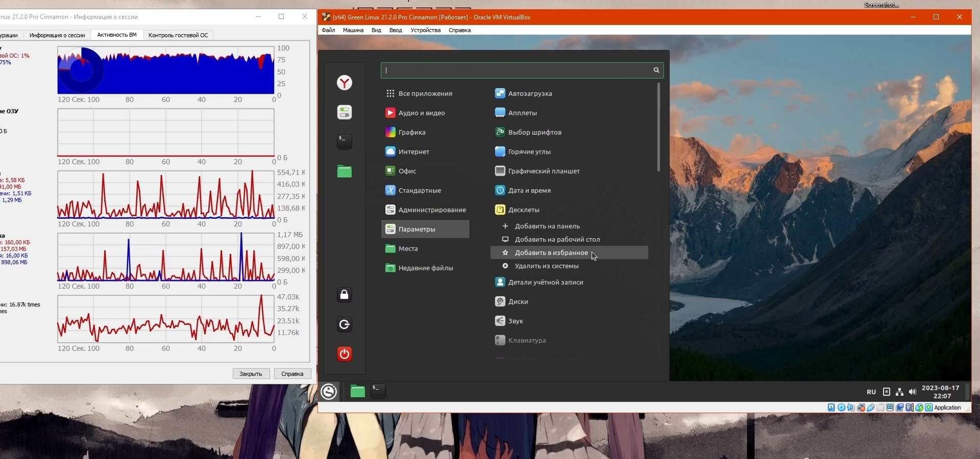Open the Машина menu in VirtualBox
Image resolution: width=980 pixels, height=459 pixels.
(353, 30)
